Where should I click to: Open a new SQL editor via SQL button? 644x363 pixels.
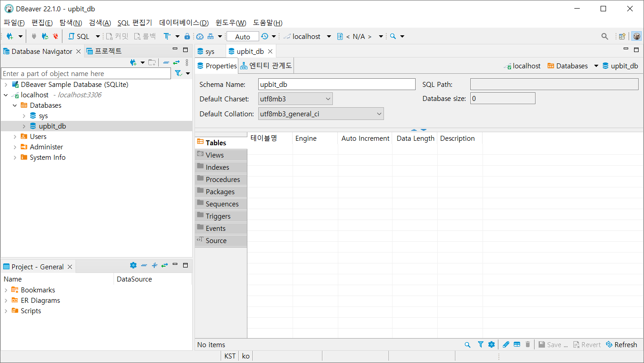tap(79, 36)
